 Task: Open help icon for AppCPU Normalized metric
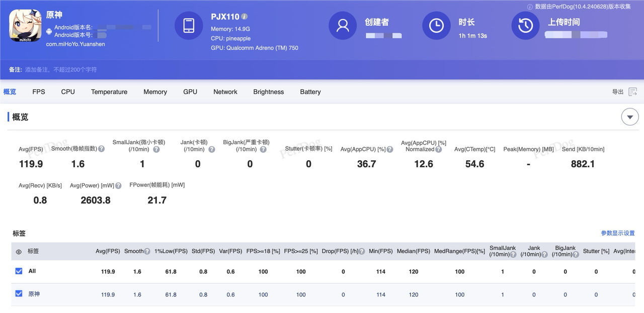439,149
